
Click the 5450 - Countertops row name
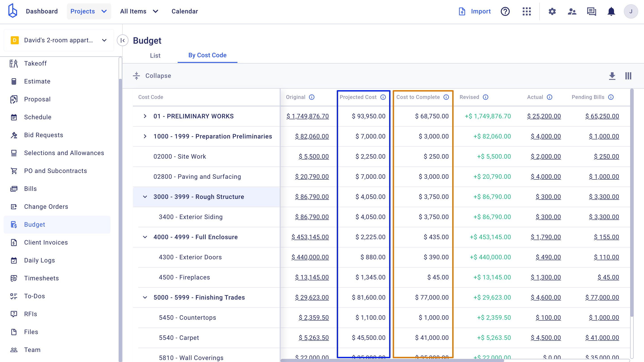188,317
